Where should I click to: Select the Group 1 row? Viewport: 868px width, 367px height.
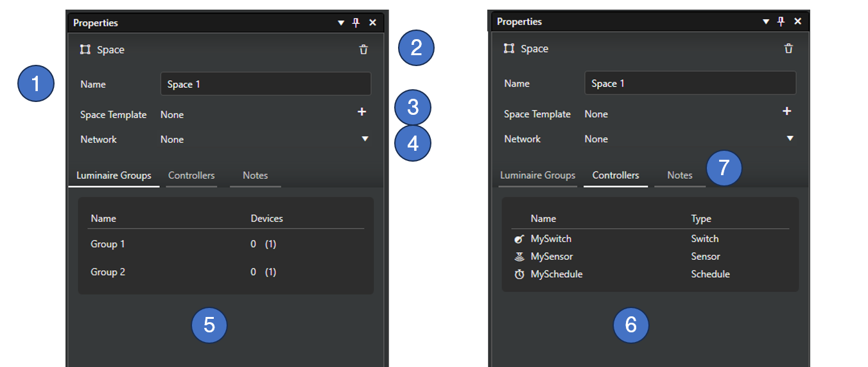(108, 244)
